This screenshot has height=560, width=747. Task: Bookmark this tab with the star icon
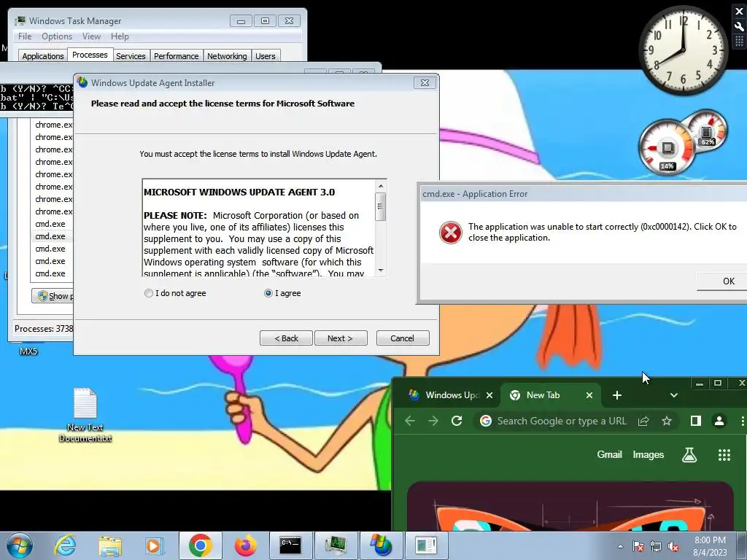coord(667,421)
